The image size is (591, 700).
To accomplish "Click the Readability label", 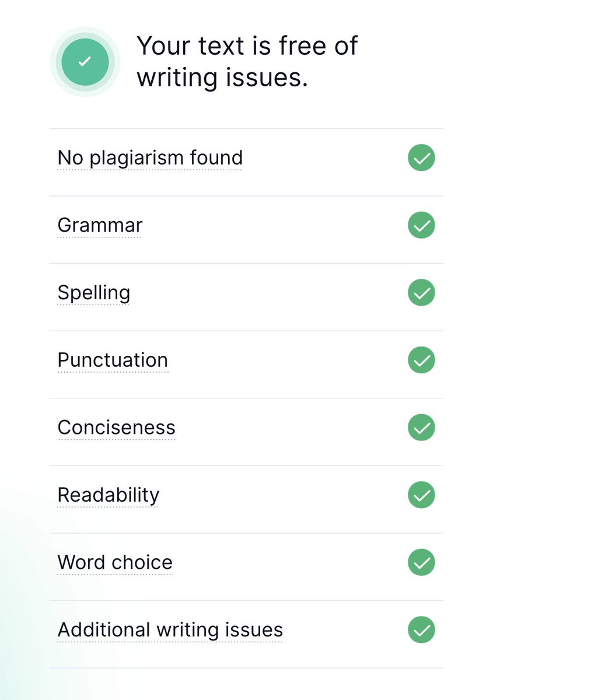I will coord(108,495).
